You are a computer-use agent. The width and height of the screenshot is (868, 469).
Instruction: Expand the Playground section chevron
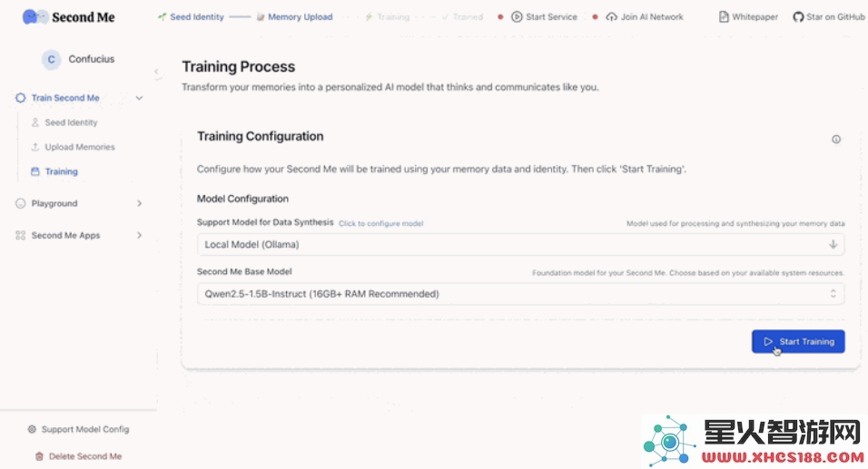140,203
